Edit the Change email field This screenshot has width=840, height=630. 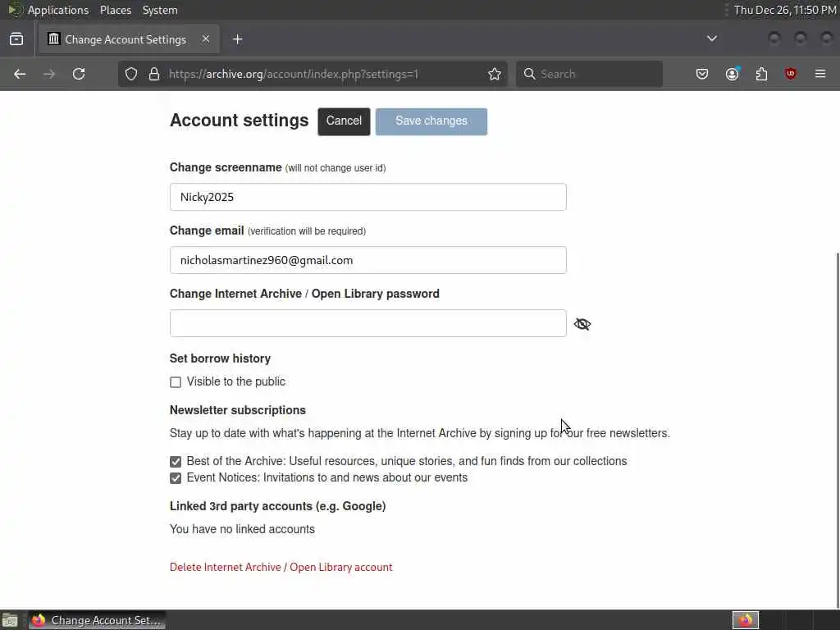[368, 260]
